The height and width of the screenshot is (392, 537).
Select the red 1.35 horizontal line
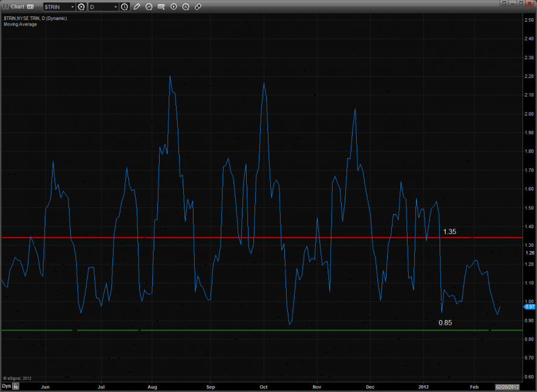pyautogui.click(x=262, y=238)
